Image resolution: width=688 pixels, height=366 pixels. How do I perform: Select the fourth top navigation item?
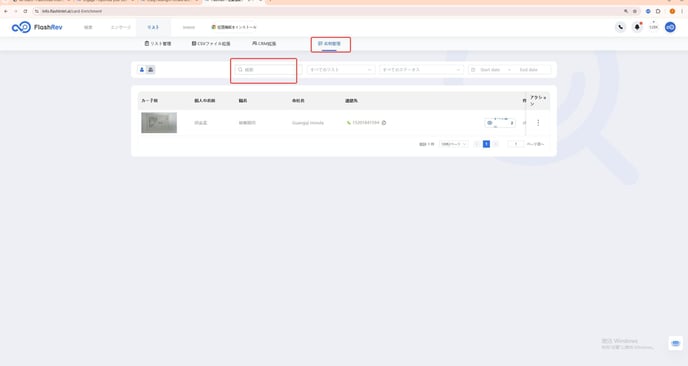(x=189, y=27)
